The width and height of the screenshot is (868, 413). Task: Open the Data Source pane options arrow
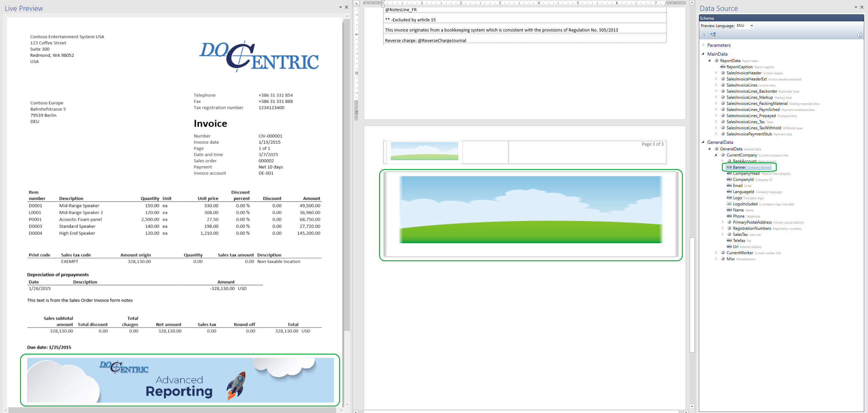856,7
